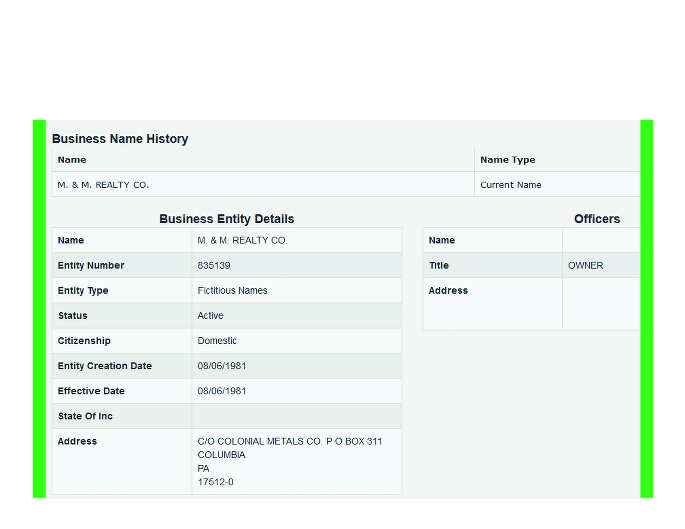Click the Business Entity Details heading
The height and width of the screenshot is (529, 685).
(226, 219)
